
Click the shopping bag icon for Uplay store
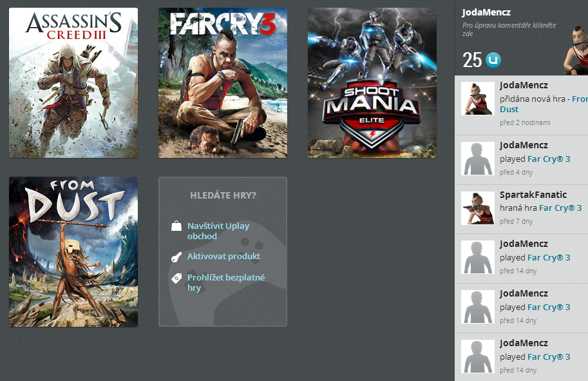[x=176, y=226]
